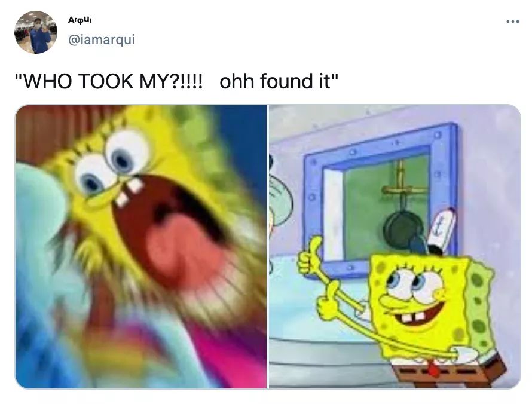Click the blue kitchen window frame
Screen dimensions: 532x404
(380, 200)
